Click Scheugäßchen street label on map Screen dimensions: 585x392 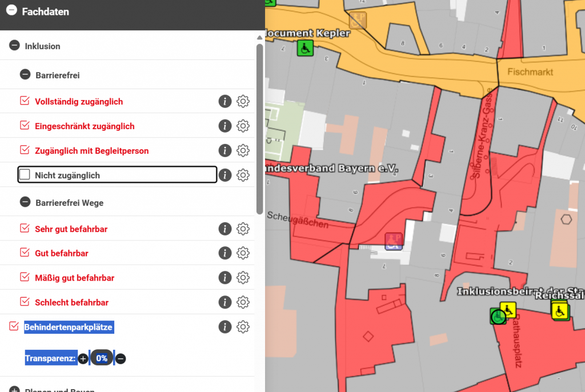click(298, 220)
